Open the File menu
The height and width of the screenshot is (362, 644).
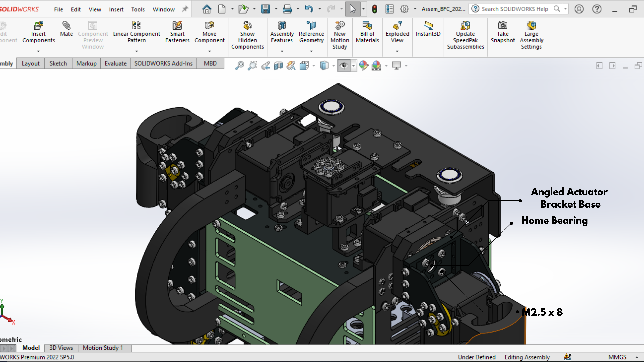pos(58,10)
